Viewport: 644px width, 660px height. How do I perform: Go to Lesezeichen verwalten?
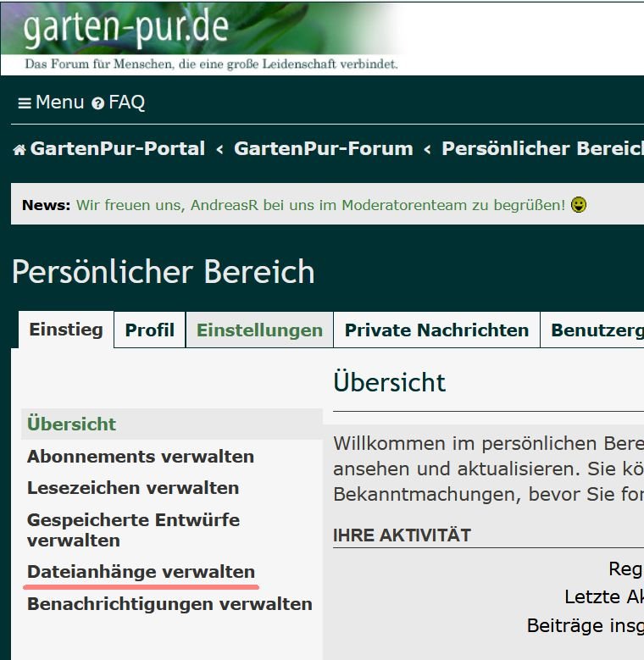(x=133, y=488)
